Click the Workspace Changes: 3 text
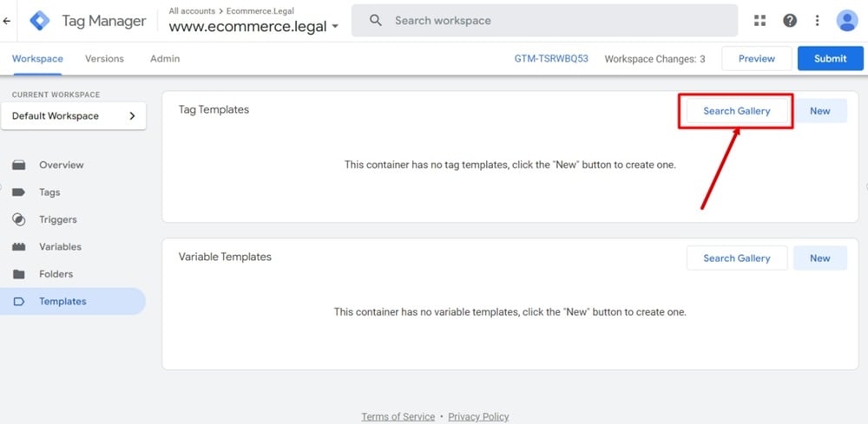Image resolution: width=868 pixels, height=424 pixels. (x=654, y=59)
